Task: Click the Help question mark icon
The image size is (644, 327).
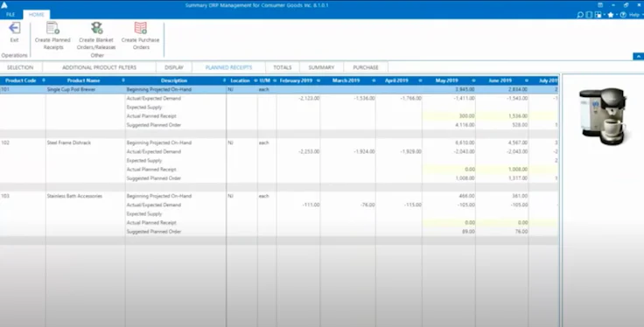Action: 624,15
